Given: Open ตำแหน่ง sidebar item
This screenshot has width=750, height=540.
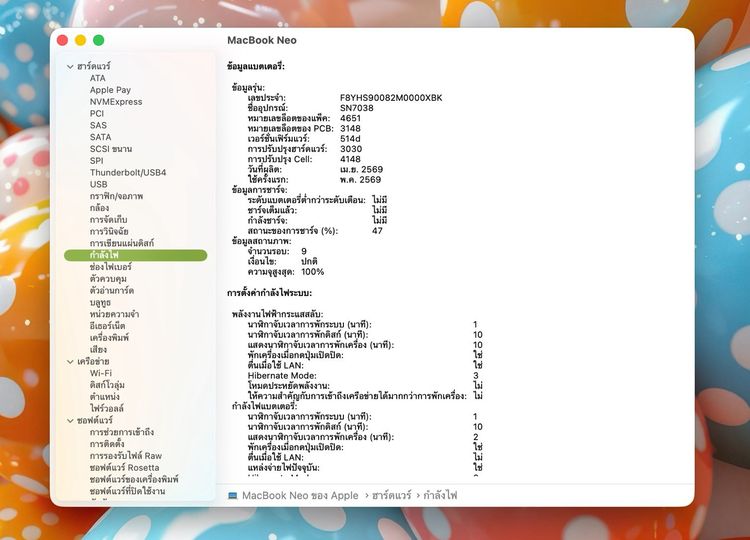Looking at the screenshot, I should point(105,397).
